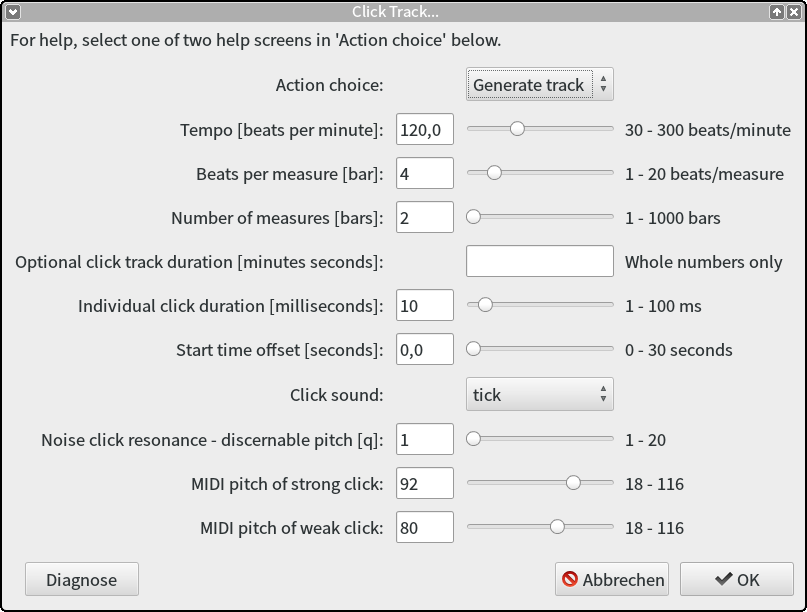The image size is (807, 612).
Task: Click the maximize arrow icon in title bar
Action: click(777, 12)
